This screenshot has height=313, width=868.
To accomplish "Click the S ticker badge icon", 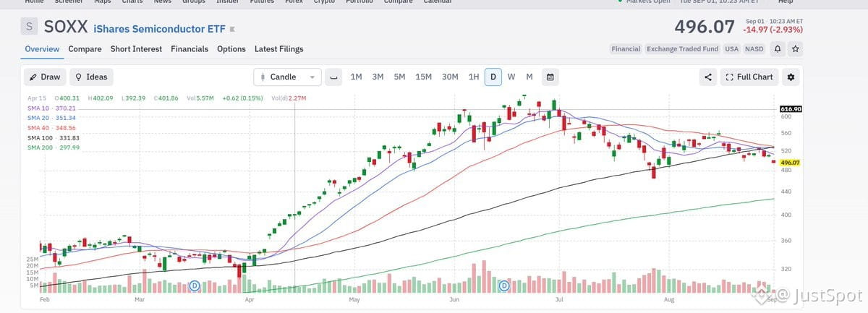I will (29, 27).
